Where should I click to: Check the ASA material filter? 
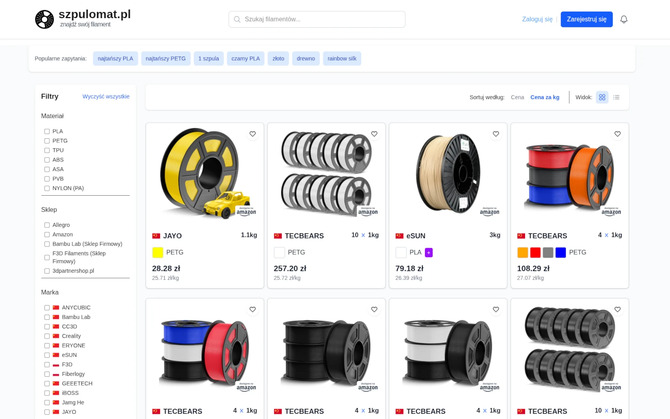(x=47, y=169)
